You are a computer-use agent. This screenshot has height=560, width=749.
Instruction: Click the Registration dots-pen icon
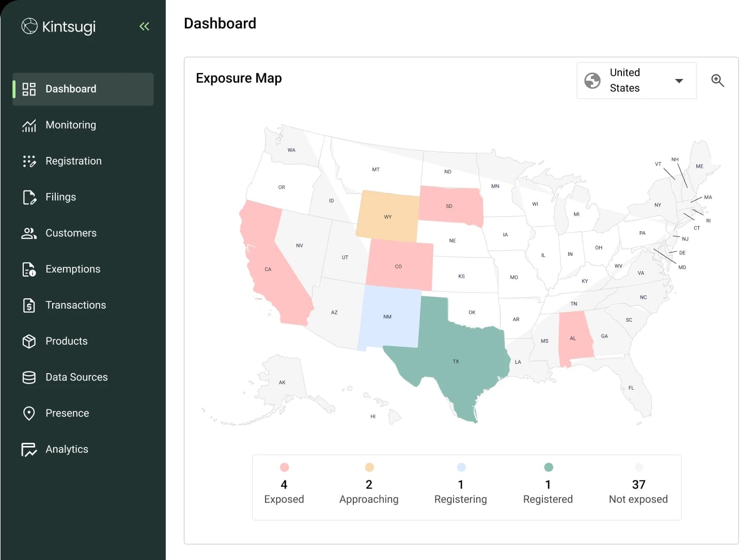[x=29, y=161]
